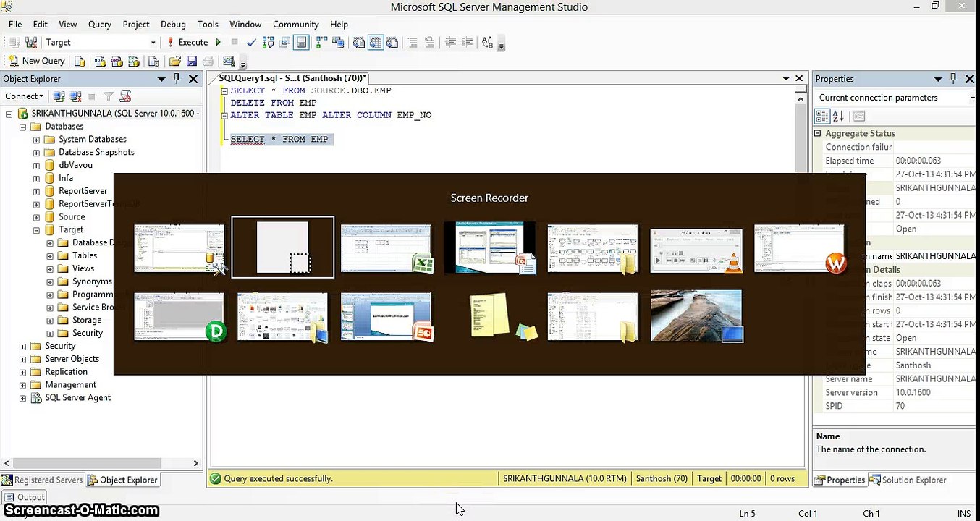Collapse the Target database node
This screenshot has width=980, height=521.
click(36, 230)
